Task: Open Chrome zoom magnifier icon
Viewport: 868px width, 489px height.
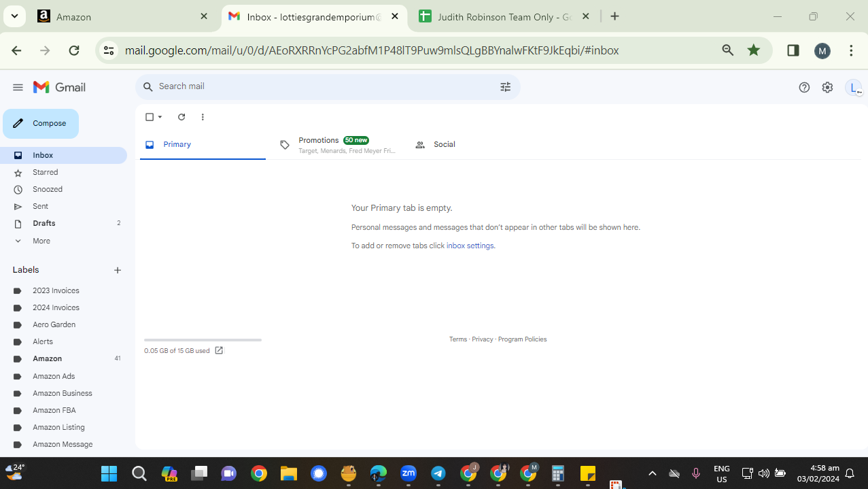Action: click(x=727, y=50)
